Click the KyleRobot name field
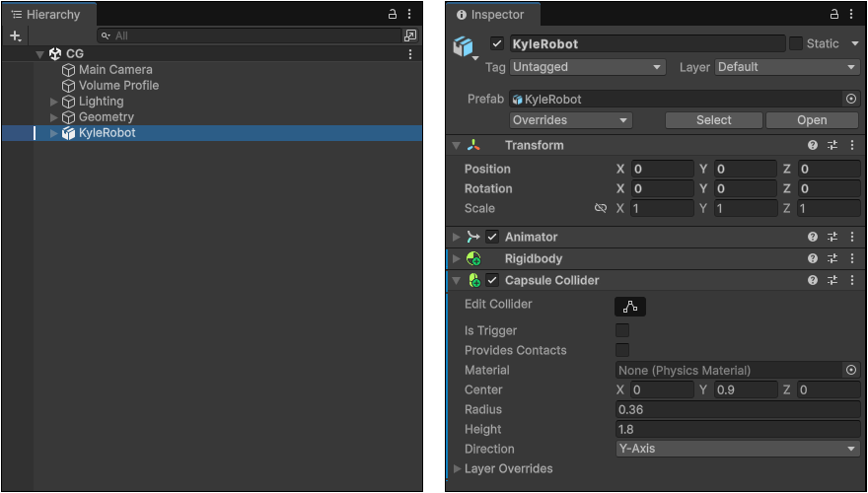 (x=647, y=43)
